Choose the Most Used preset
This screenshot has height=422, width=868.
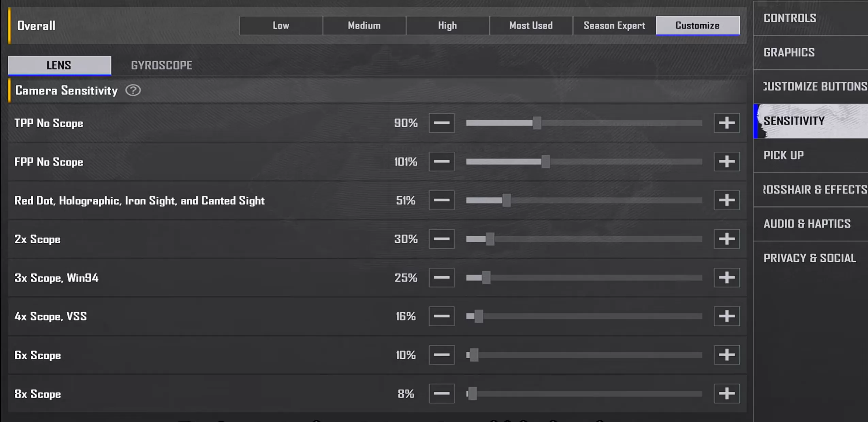531,26
